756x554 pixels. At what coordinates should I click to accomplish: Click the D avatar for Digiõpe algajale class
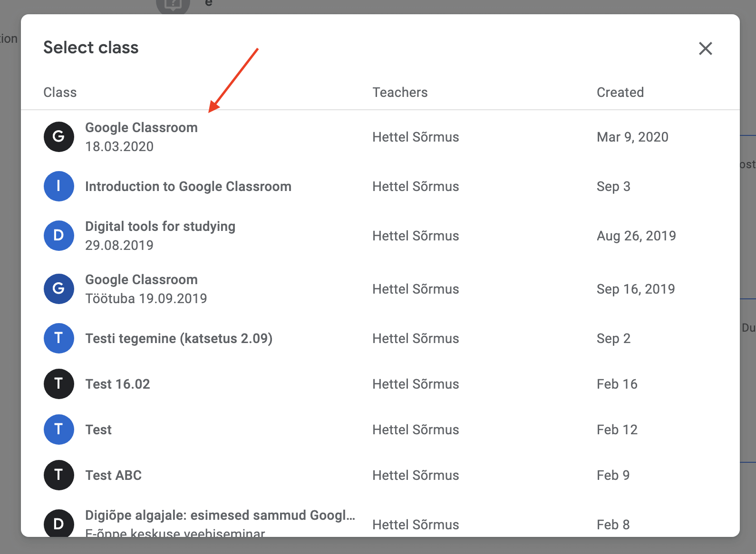(58, 524)
